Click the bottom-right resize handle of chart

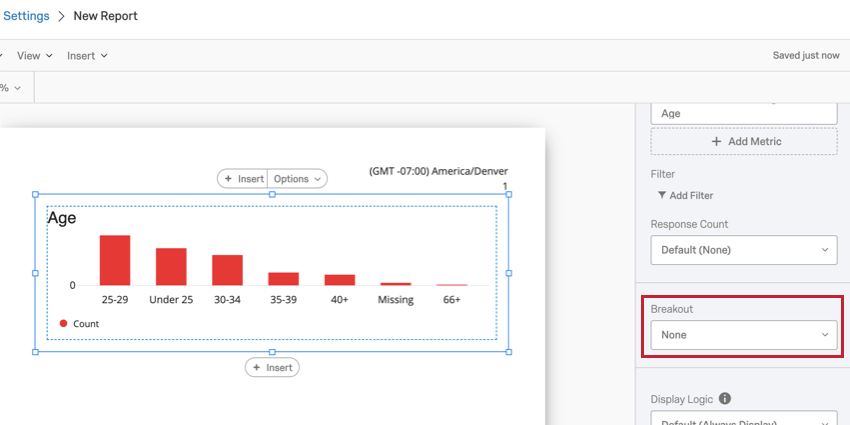(508, 352)
